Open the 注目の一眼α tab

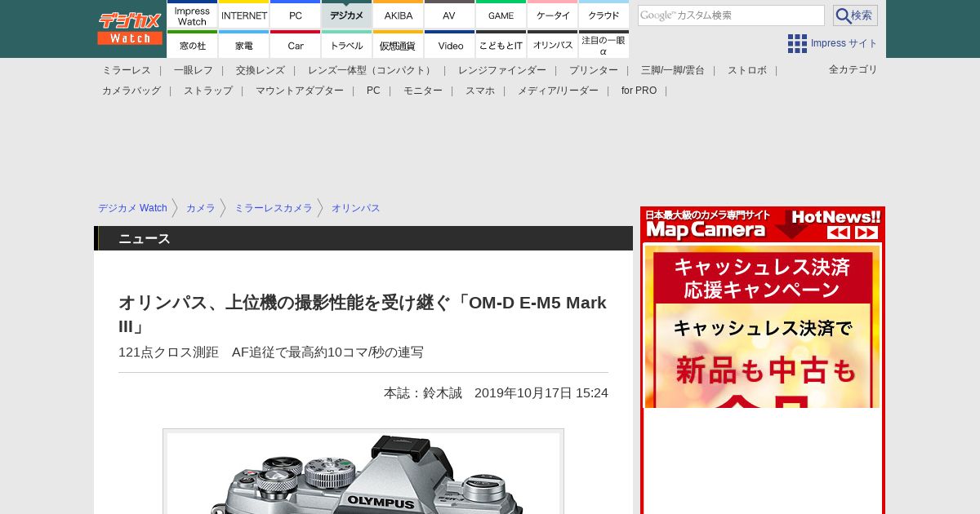pyautogui.click(x=604, y=44)
